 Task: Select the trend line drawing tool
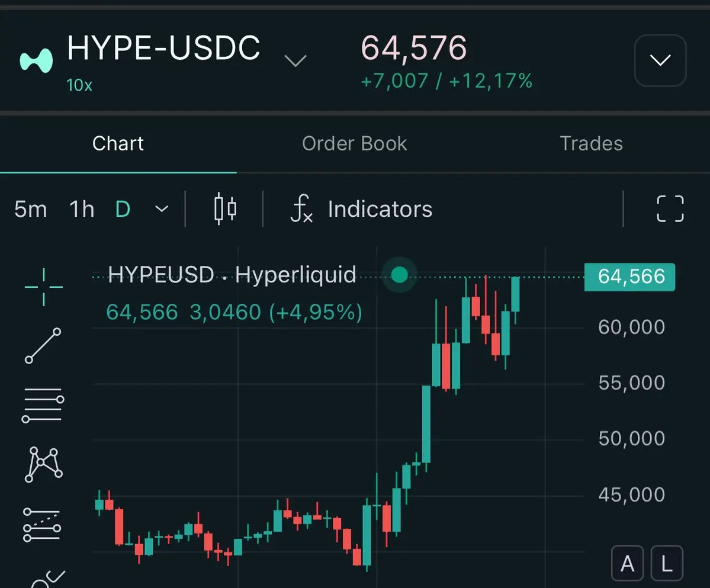43,346
